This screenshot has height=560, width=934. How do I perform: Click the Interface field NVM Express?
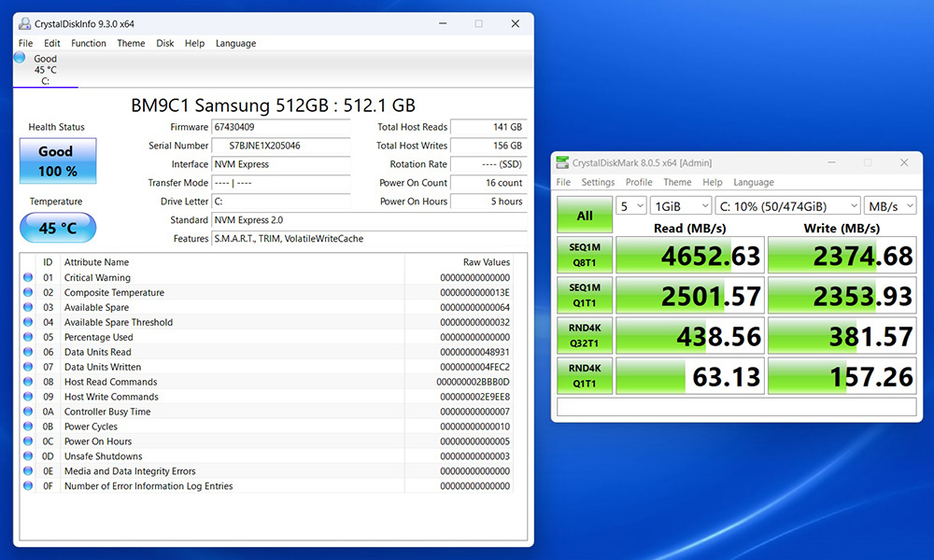pos(280,163)
